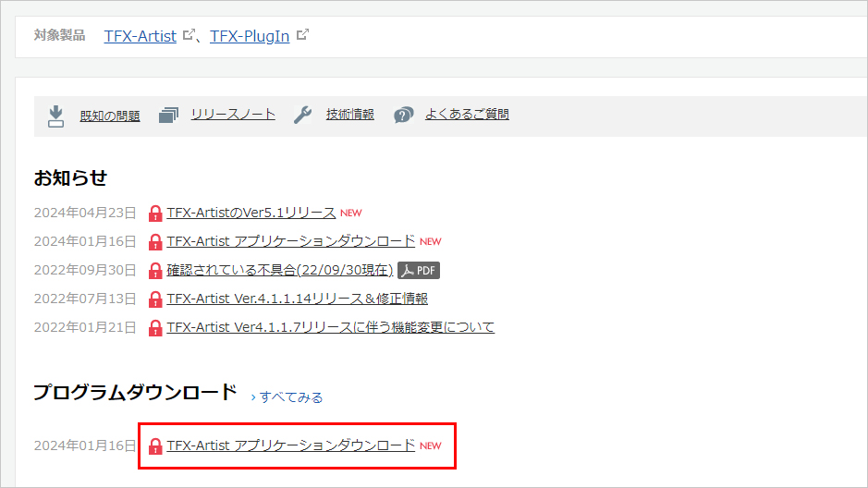Screen dimensions: 868x488
Task: Open download link under プログラムダウンロード
Action: tap(290, 446)
